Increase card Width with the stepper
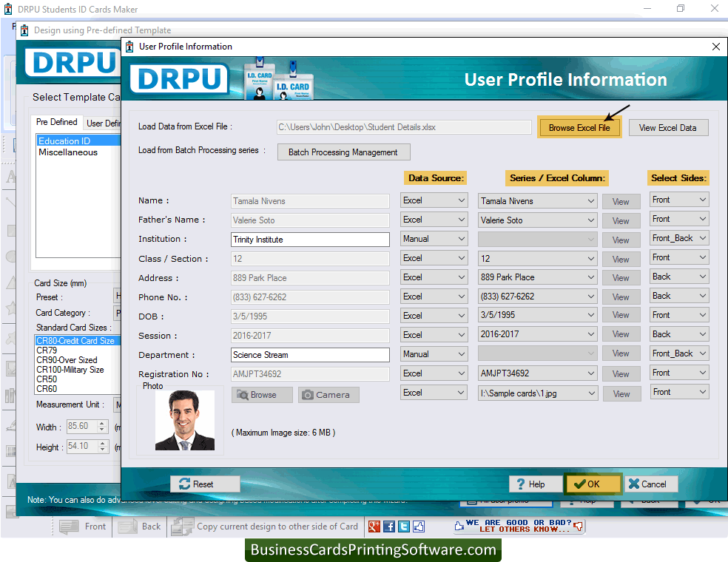 tap(102, 423)
